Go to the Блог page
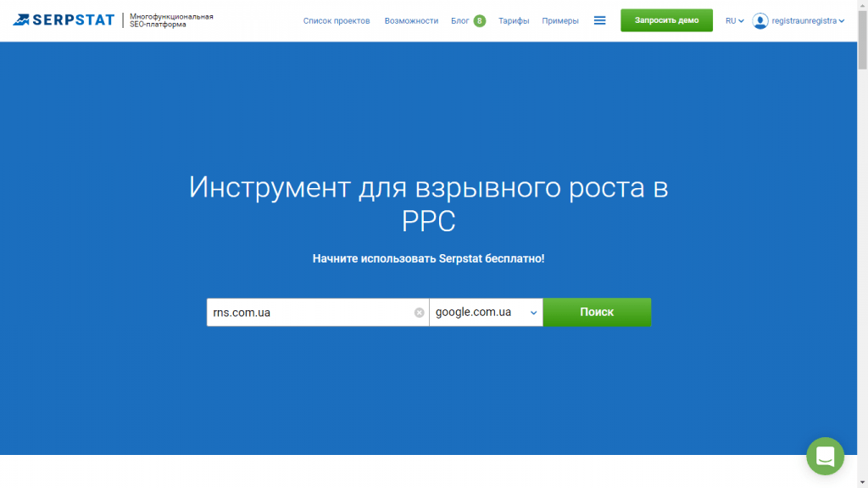The image size is (868, 488). pyautogui.click(x=459, y=21)
